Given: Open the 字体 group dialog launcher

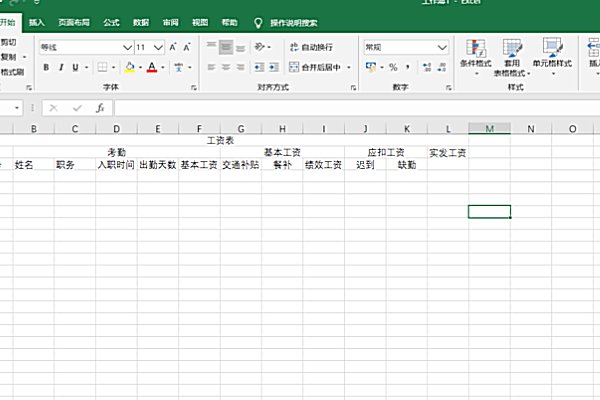Looking at the screenshot, I should click(x=194, y=88).
